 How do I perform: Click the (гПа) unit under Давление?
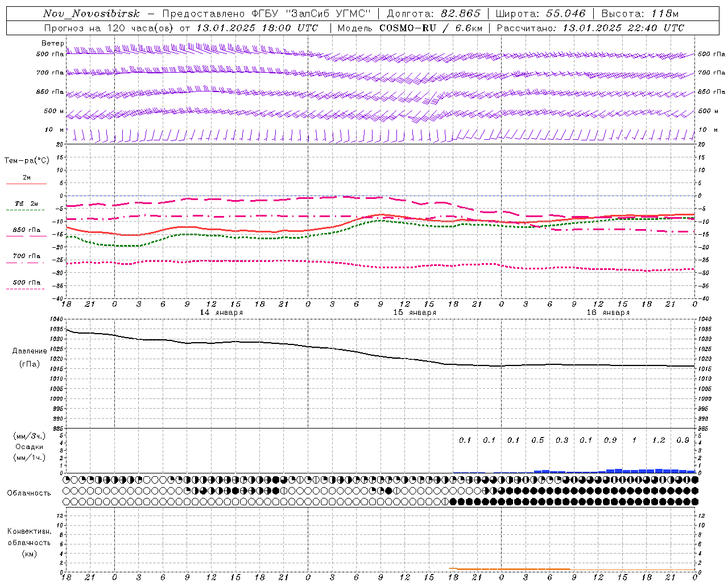coord(30,364)
